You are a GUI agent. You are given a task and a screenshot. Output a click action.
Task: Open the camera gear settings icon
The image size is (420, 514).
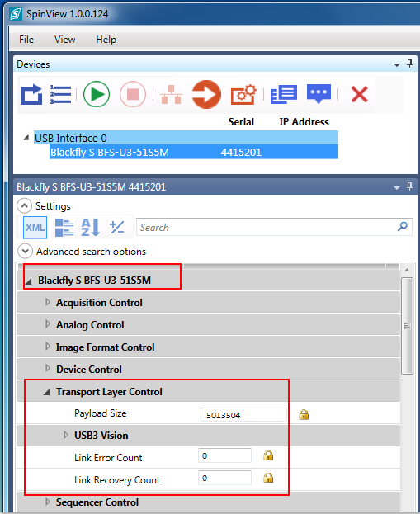(243, 94)
